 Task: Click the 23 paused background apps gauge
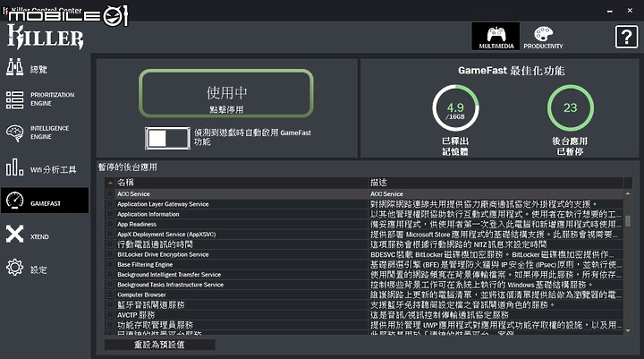[570, 108]
